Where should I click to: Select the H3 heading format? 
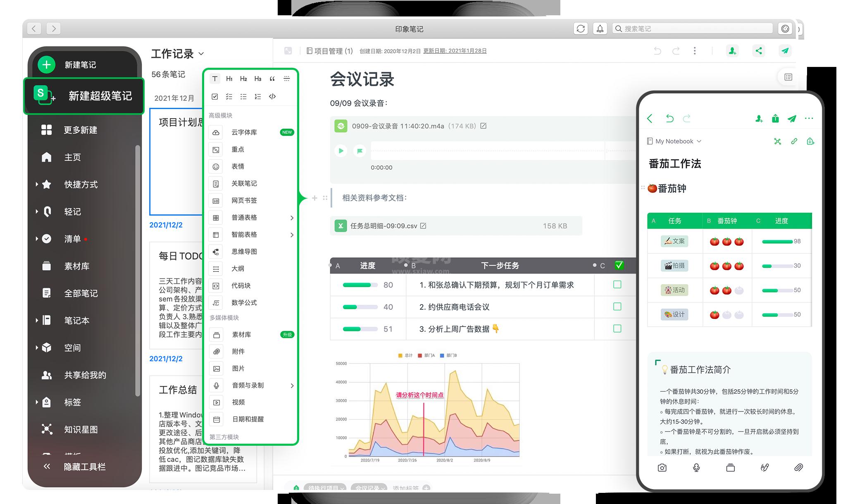click(258, 78)
